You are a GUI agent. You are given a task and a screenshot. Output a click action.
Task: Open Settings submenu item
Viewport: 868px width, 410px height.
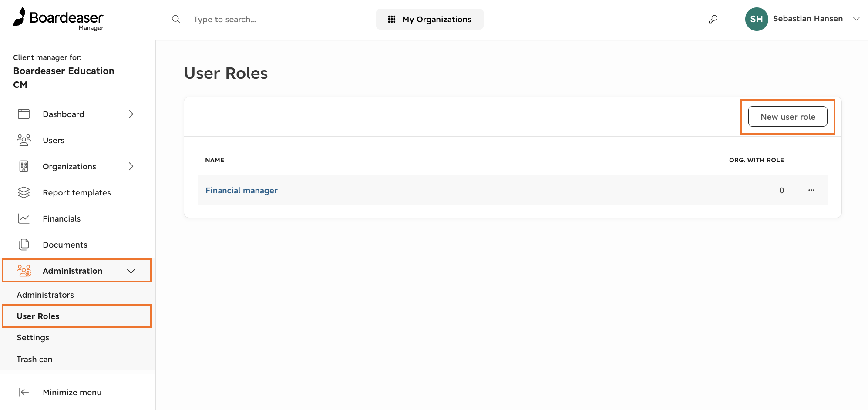click(x=33, y=337)
